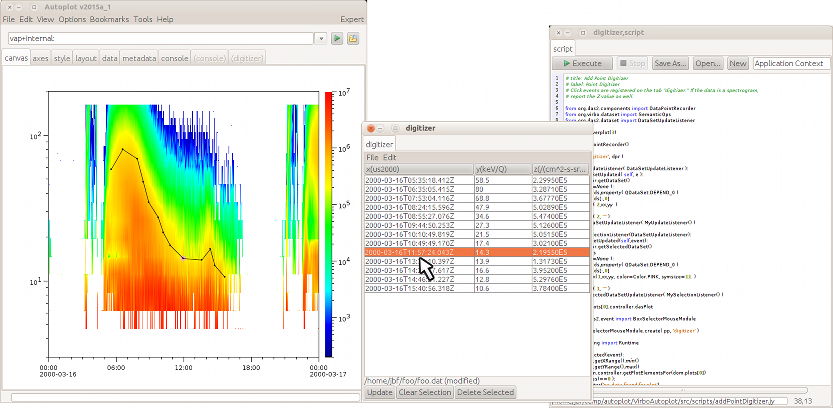This screenshot has height=408, width=833.
Task: Switch to the metadata tab
Action: pos(139,59)
